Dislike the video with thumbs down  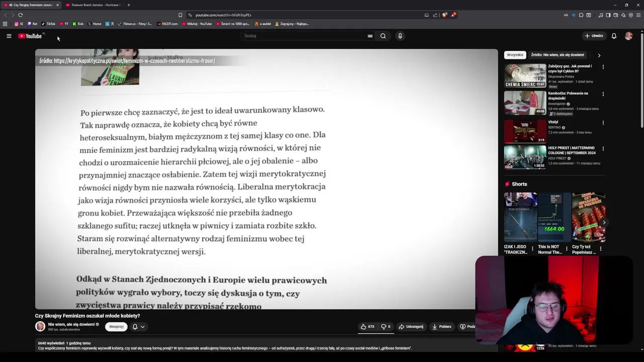385,327
